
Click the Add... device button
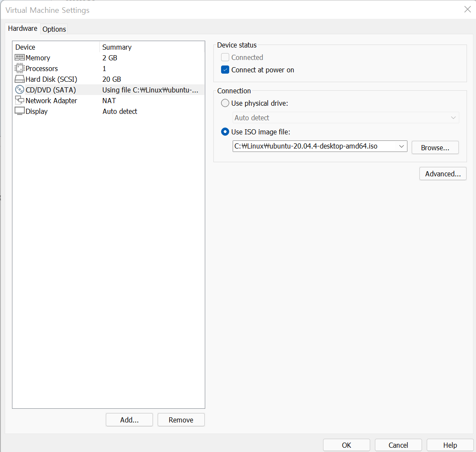(129, 420)
